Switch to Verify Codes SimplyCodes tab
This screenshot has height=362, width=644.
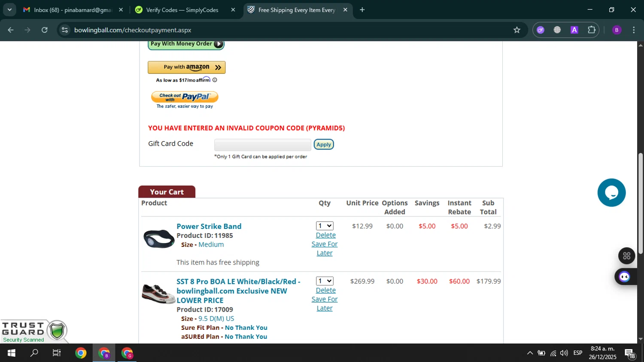coord(182,10)
